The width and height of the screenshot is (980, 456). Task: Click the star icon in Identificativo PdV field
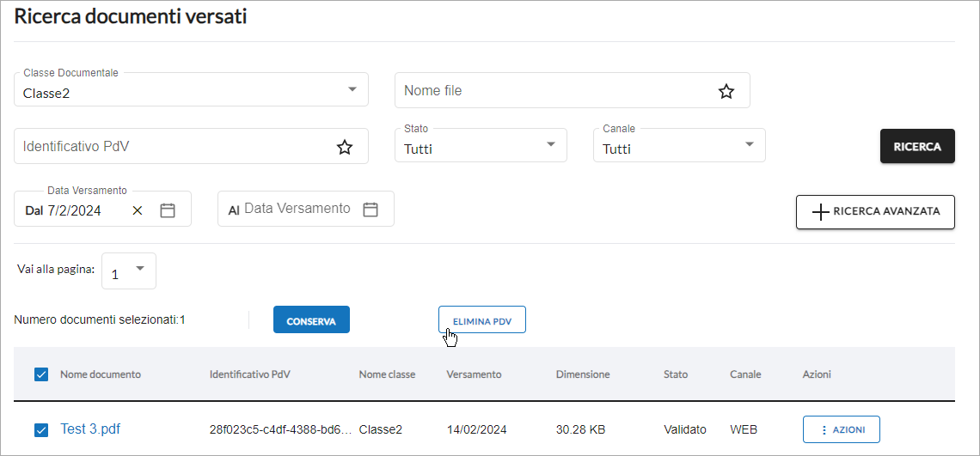[345, 148]
